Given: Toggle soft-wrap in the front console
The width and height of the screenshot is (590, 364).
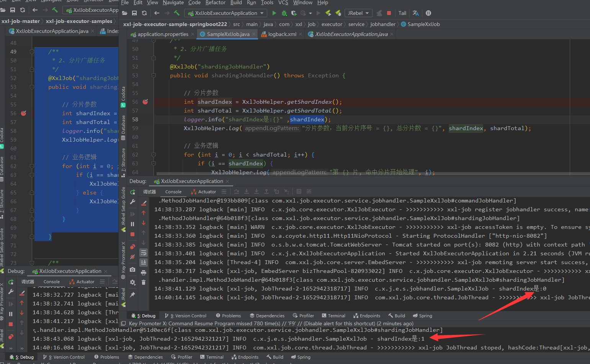Looking at the screenshot, I should [144, 253].
